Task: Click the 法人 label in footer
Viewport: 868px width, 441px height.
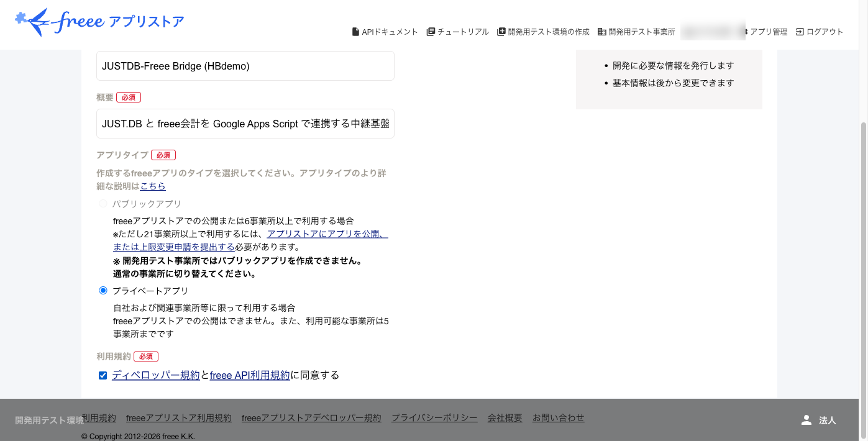Action: 828,421
